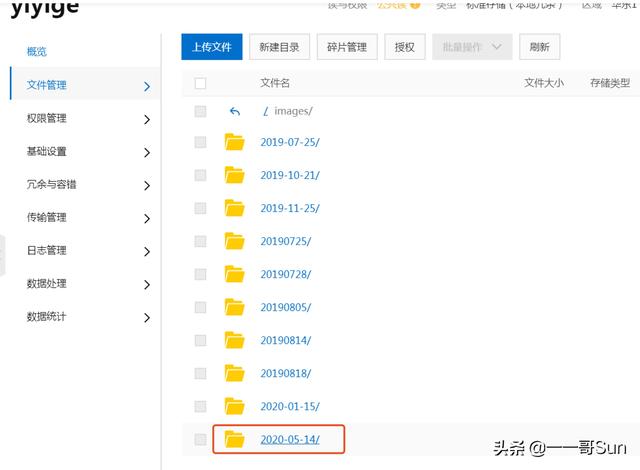
Task: Select 冗余与容错 in the sidebar
Action: pyautogui.click(x=51, y=185)
